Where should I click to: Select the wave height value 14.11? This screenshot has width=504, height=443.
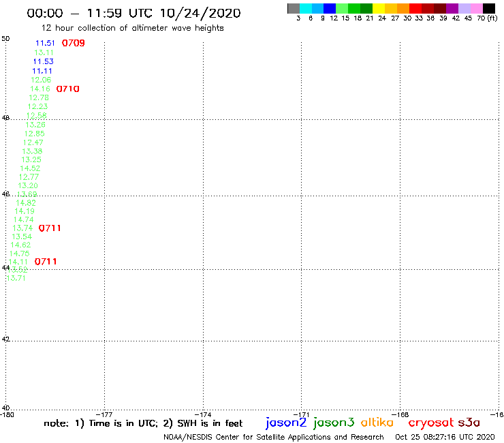point(18,262)
